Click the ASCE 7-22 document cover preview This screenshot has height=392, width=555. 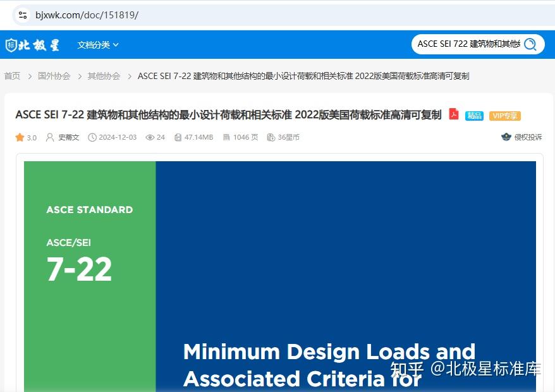pos(279,276)
